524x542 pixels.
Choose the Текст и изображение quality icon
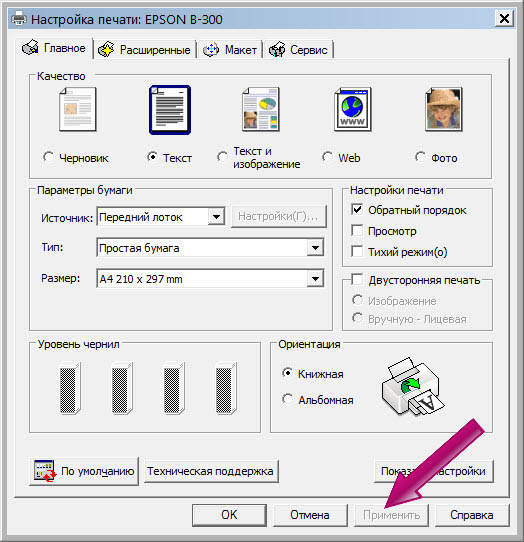click(x=261, y=109)
